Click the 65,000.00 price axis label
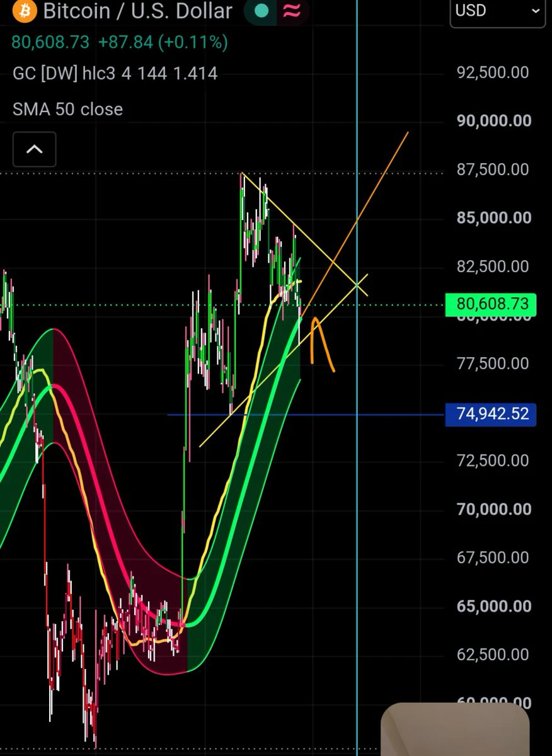Viewport: 552px width, 756px height. pos(494,606)
